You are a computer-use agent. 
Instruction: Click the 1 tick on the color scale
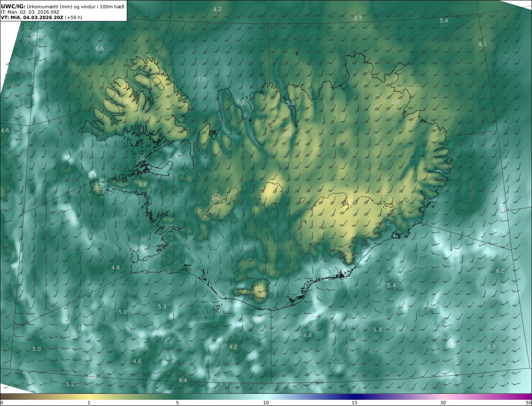point(89,403)
